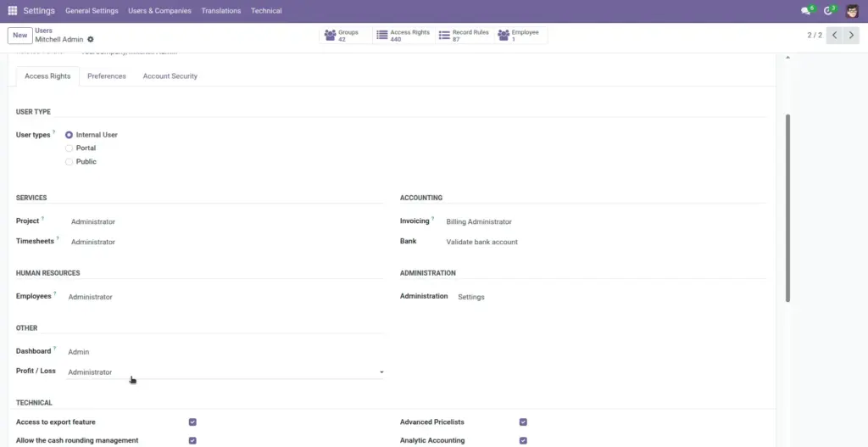Show the Invoicing field help icon
The width and height of the screenshot is (868, 447).
click(x=433, y=219)
